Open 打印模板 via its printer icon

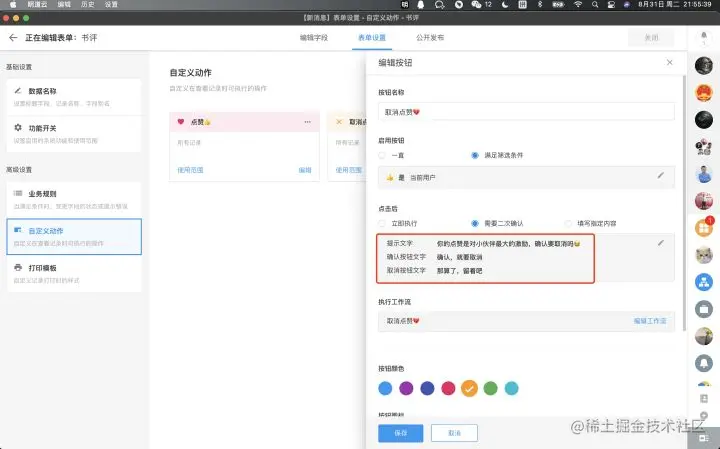tap(18, 267)
